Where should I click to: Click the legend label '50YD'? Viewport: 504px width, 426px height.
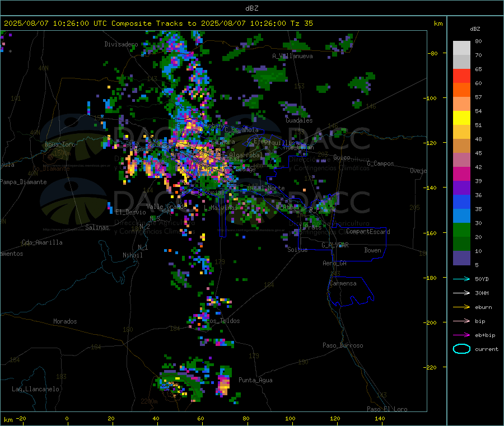(x=482, y=279)
